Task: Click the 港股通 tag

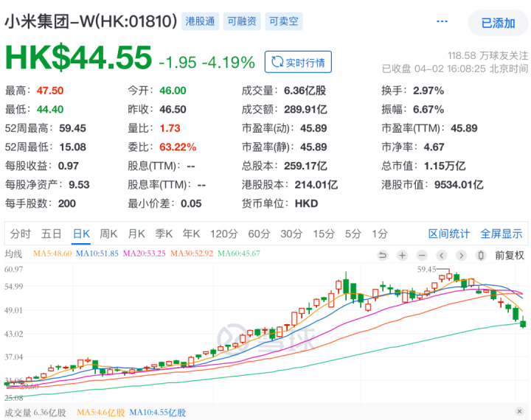Action: coord(200,21)
